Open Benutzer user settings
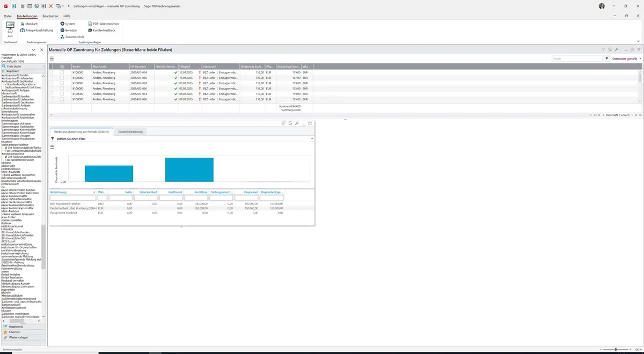 [69, 31]
